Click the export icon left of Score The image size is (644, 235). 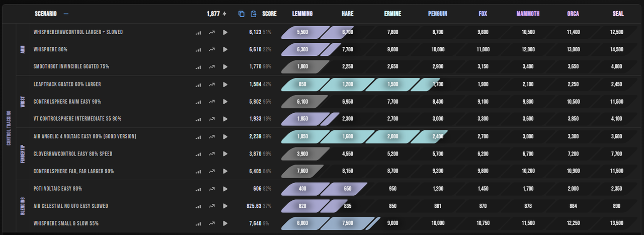(254, 14)
